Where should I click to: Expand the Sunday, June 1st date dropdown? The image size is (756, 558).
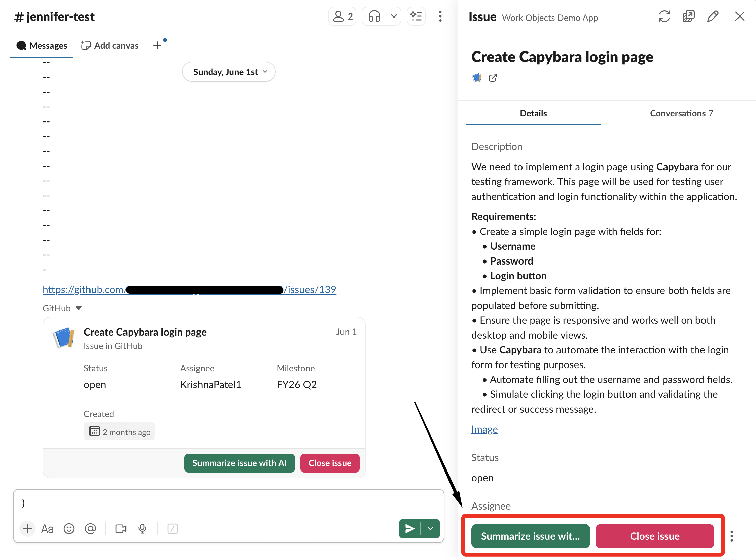[229, 72]
